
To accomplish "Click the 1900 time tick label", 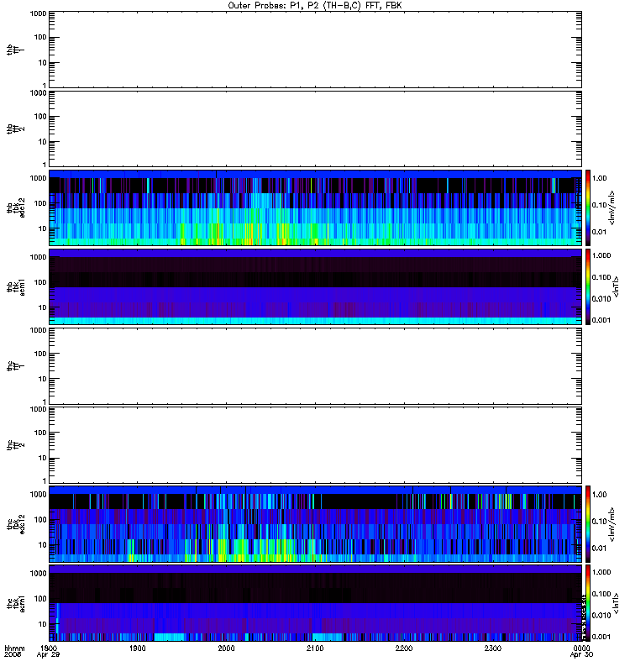I will 138,648.
